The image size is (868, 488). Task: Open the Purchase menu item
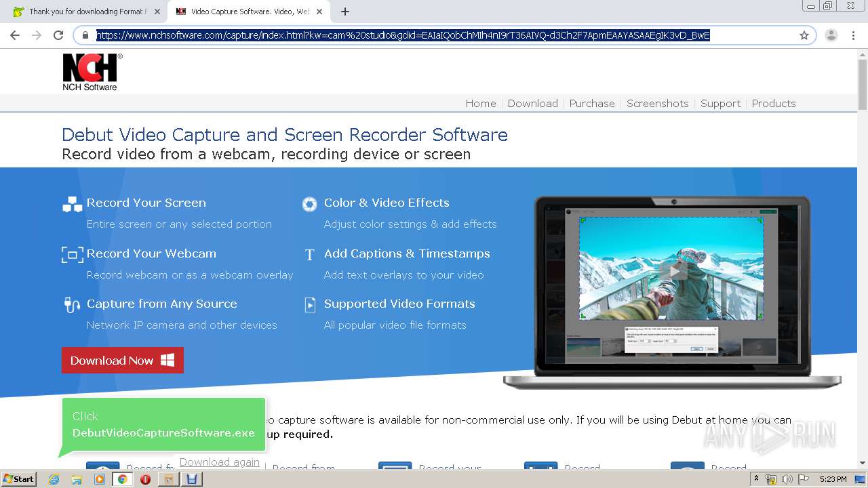(x=592, y=103)
